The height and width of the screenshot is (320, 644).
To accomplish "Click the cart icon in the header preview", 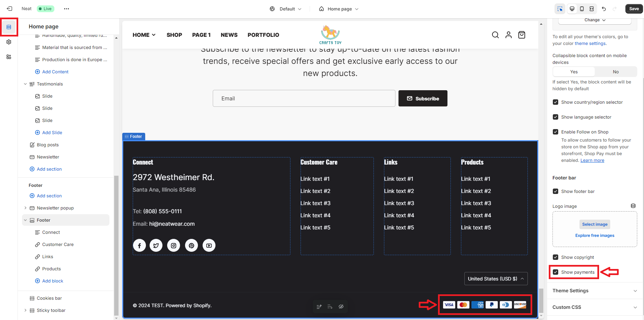I will pos(521,35).
